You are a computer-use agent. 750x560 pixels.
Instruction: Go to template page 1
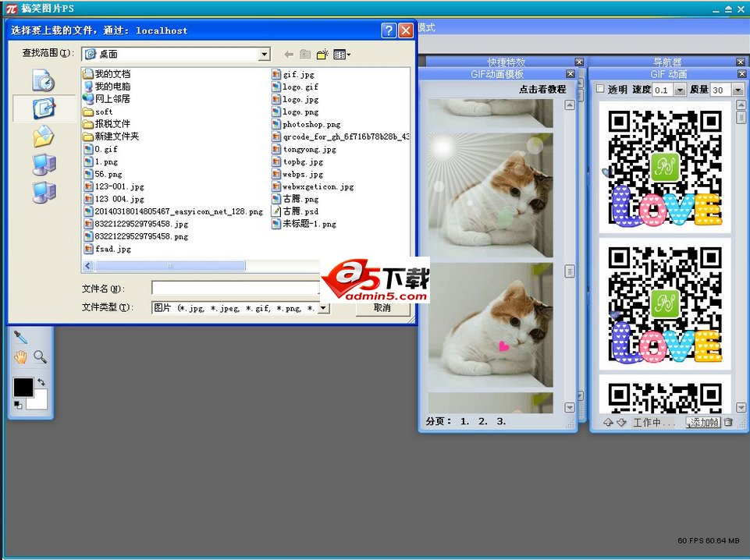[464, 421]
